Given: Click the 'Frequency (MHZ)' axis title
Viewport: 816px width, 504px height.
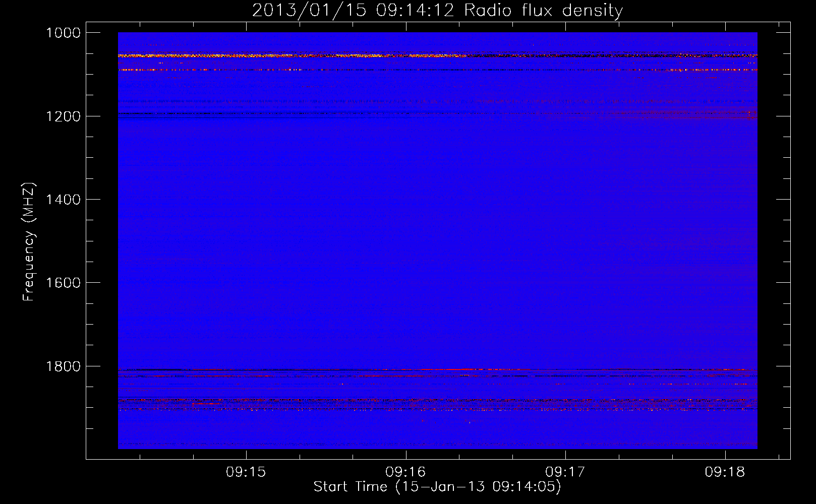Looking at the screenshot, I should point(29,242).
